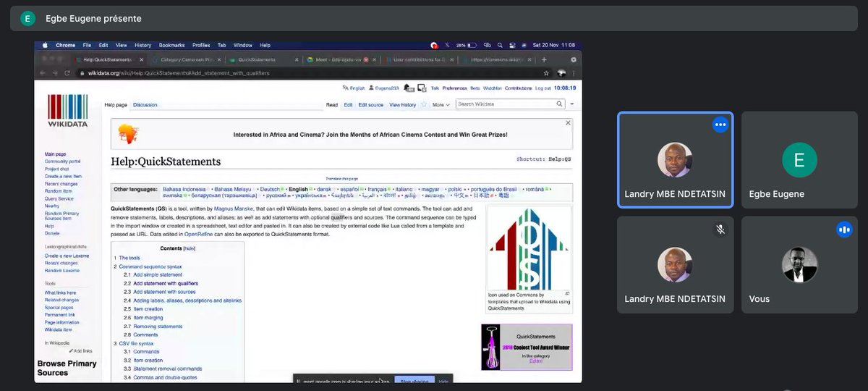Viewport: 868px width, 391px height.
Task: Click the audio indicator on the Vous tile
Action: point(844,230)
